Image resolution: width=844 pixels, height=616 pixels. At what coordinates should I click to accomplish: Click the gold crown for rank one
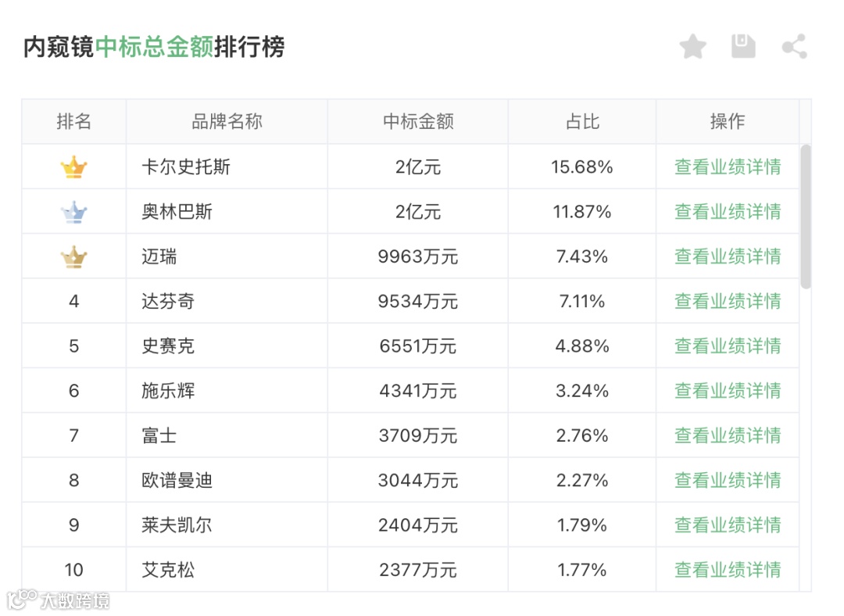tap(73, 167)
